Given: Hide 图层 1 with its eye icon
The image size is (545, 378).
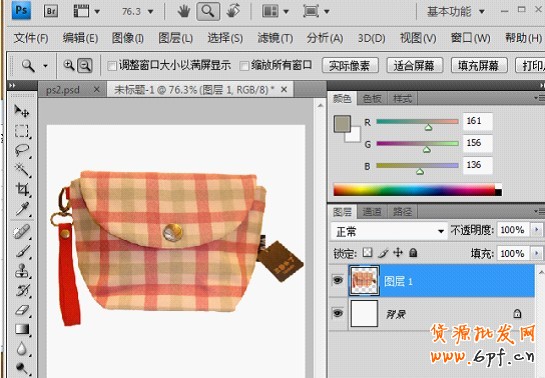Looking at the screenshot, I should 338,280.
